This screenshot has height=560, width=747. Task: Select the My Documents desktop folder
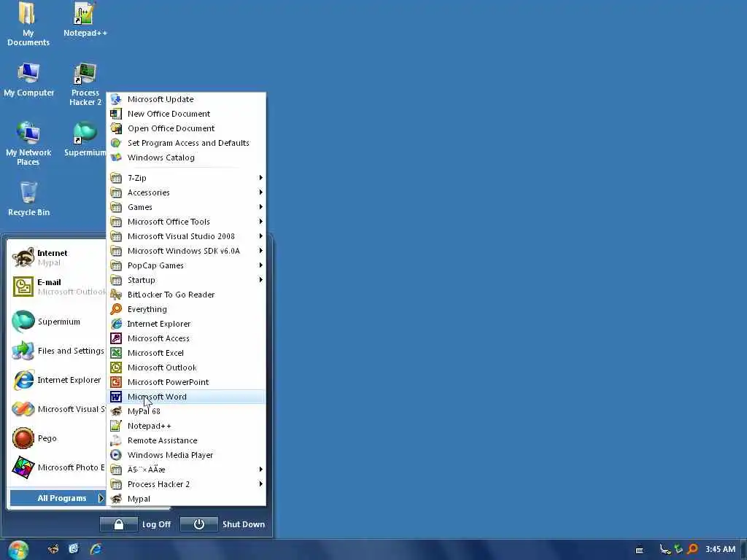point(28,25)
